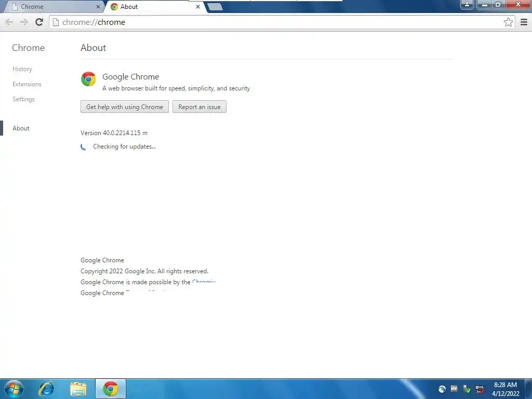
Task: Reload the page with the refresh icon
Action: pos(39,22)
